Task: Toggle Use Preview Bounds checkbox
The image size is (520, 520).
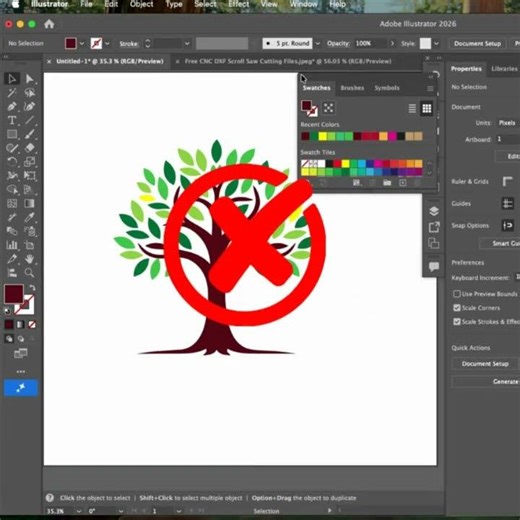Action: [x=457, y=294]
